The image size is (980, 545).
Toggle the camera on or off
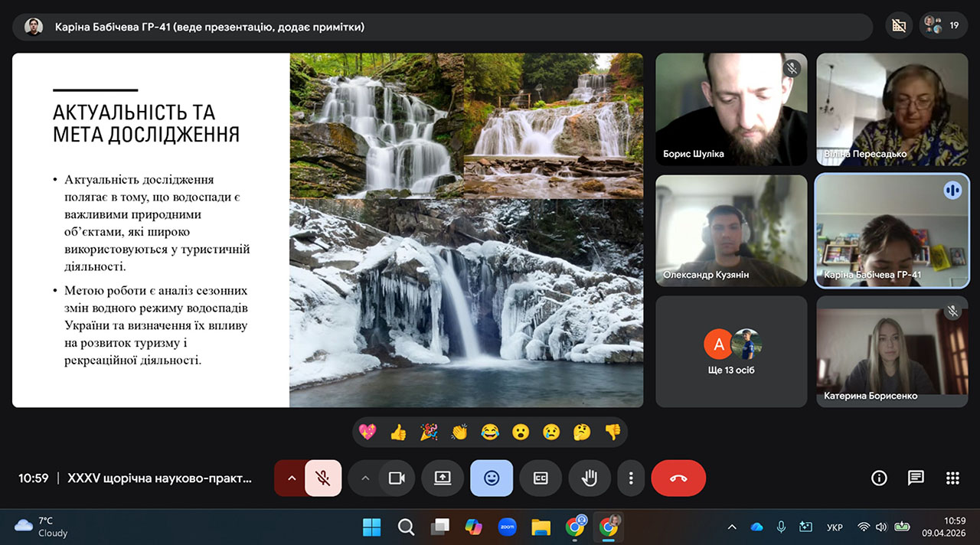tap(396, 478)
